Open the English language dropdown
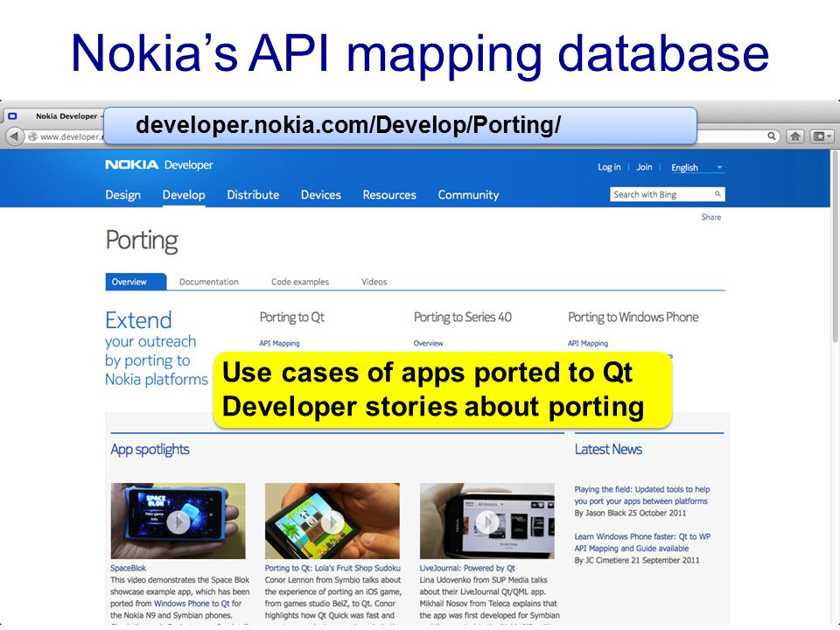The width and height of the screenshot is (840, 630). coord(696,168)
